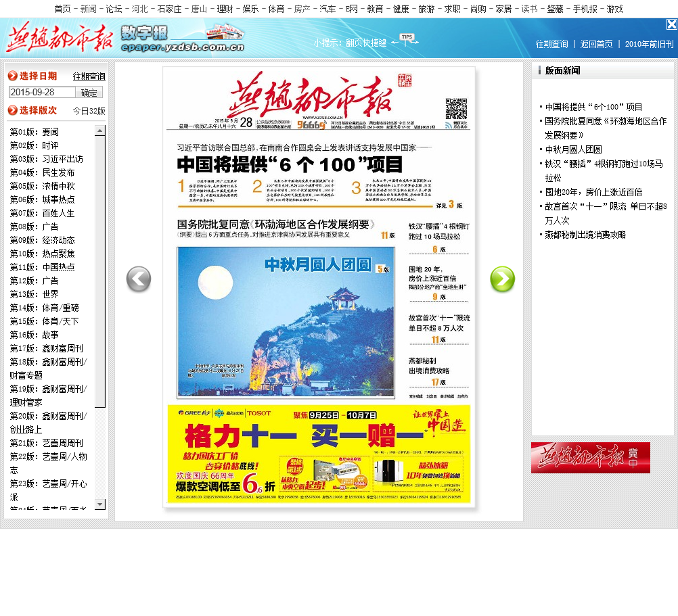This screenshot has width=678, height=616.
Task: Open the 房产 navigation item
Action: (302, 9)
